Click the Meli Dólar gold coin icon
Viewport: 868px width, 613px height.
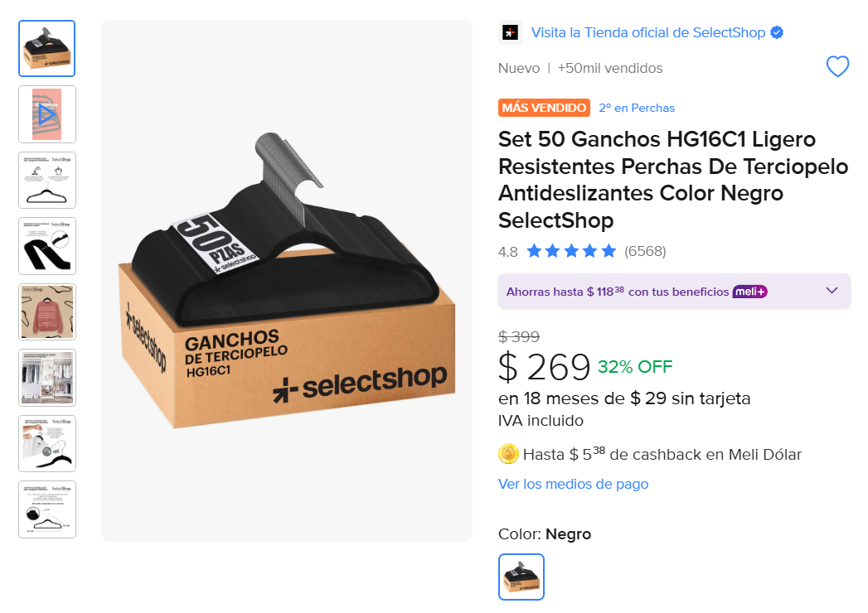[x=508, y=454]
